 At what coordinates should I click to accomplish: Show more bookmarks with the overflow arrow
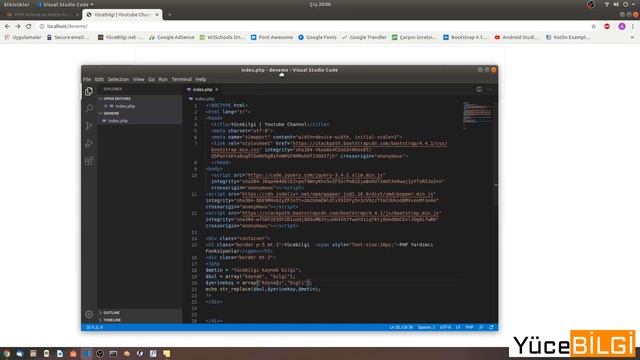(632, 37)
